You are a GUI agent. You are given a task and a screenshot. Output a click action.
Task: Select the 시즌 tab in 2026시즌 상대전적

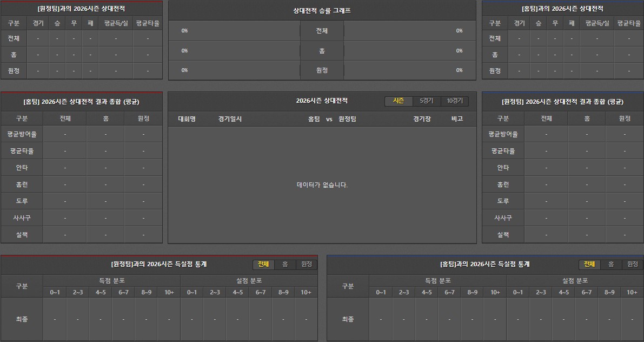click(x=399, y=101)
